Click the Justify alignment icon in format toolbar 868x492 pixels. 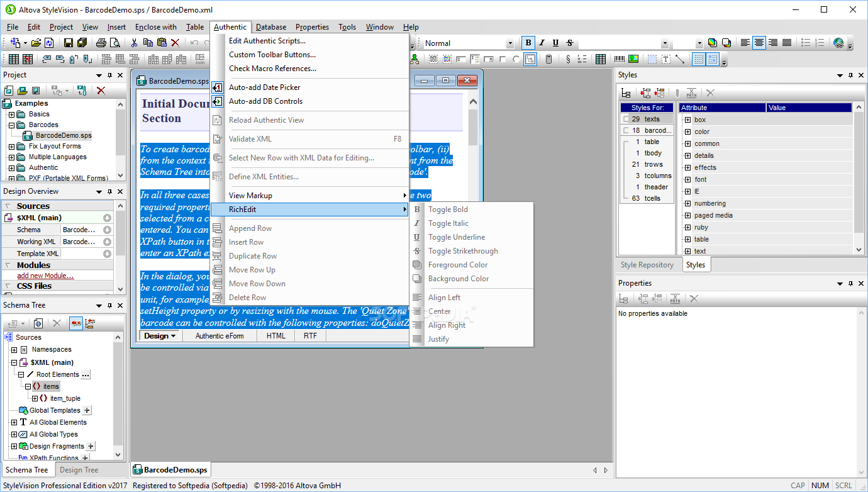tap(787, 43)
